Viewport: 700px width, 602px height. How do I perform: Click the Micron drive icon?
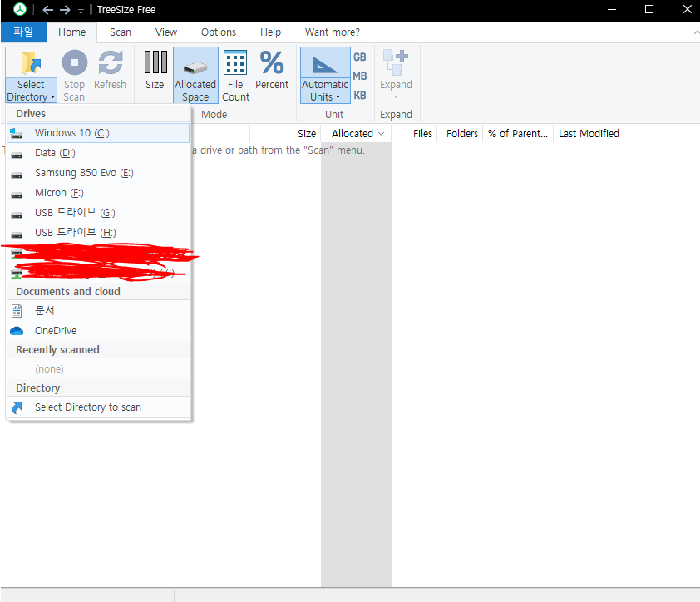coord(17,195)
